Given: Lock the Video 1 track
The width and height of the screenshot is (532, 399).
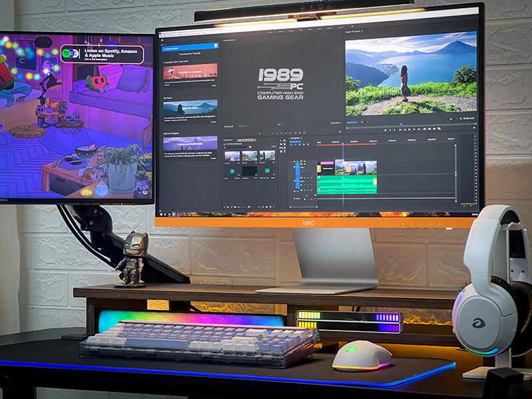Looking at the screenshot, I should (295, 167).
